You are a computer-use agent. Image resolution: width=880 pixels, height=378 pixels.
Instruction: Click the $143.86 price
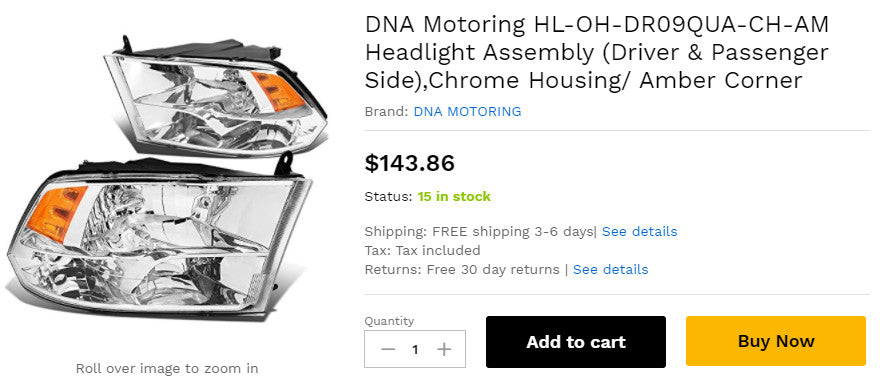[410, 163]
